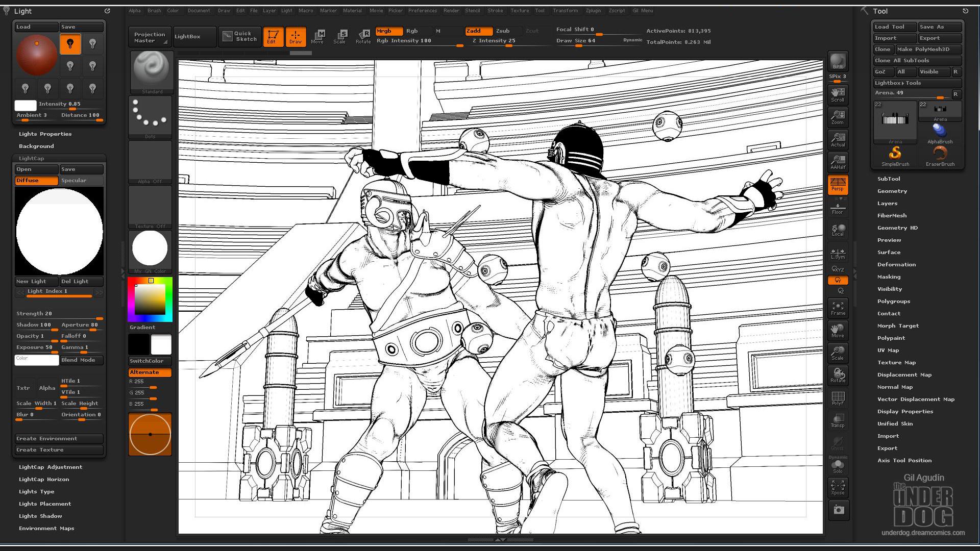Click the camera snapshot icon
The width and height of the screenshot is (980, 551).
coord(839,510)
